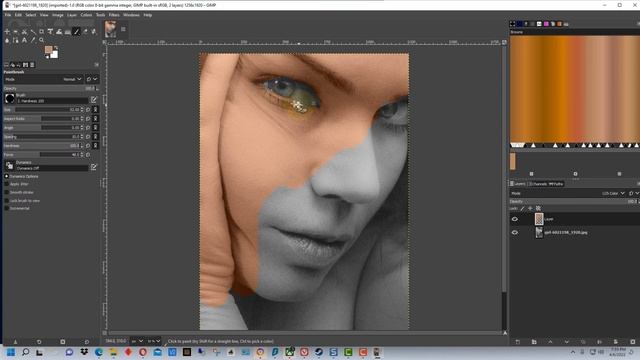Switch to the Channels tab

(538, 184)
